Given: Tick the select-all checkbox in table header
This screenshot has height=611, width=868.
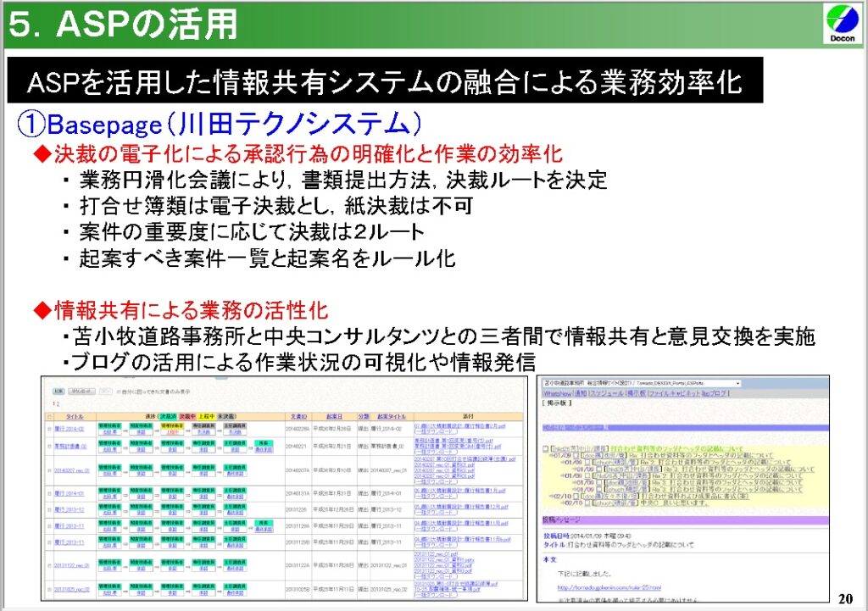Looking at the screenshot, I should point(49,417).
